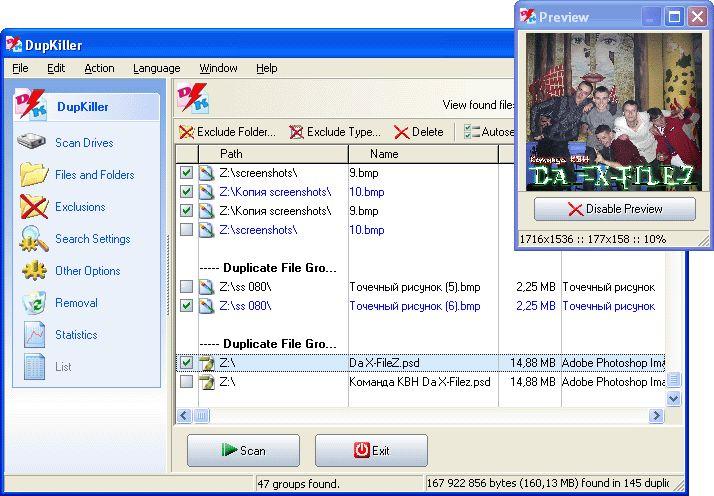Open the Scan Drives section icon
Screen dimensions: 714x496
point(31,141)
